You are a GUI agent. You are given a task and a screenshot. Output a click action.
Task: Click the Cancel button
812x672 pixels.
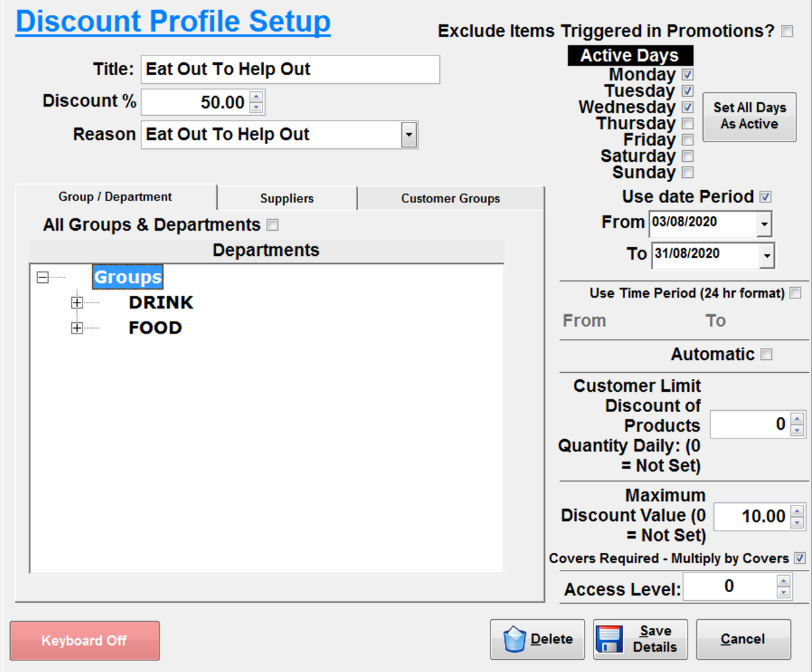click(743, 640)
